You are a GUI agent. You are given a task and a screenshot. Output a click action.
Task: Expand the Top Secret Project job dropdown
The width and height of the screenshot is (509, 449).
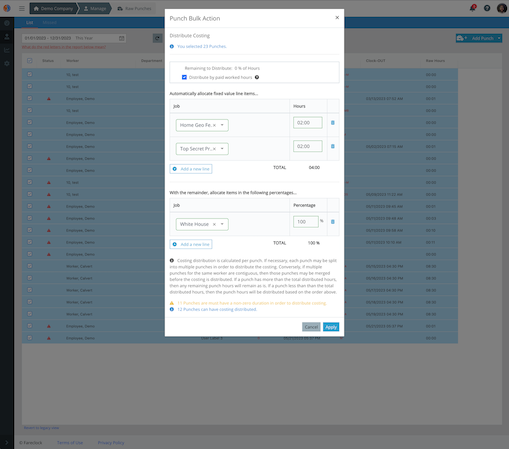(x=222, y=149)
